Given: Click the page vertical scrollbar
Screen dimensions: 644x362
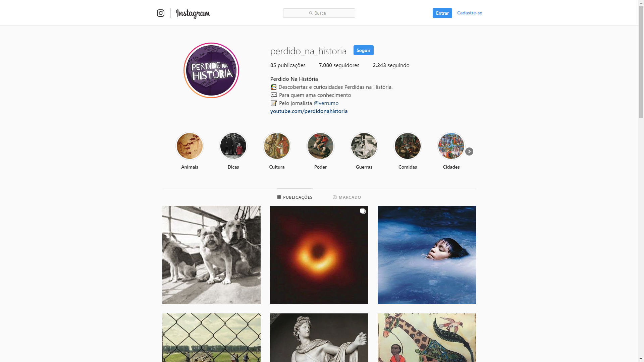Looking at the screenshot, I should coord(641,181).
